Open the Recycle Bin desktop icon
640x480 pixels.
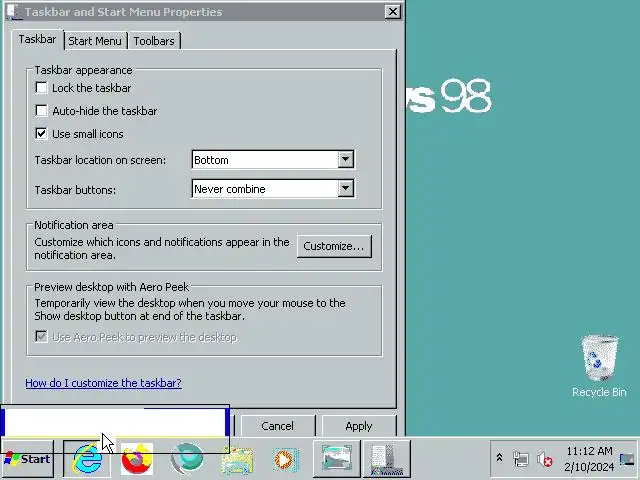(599, 366)
